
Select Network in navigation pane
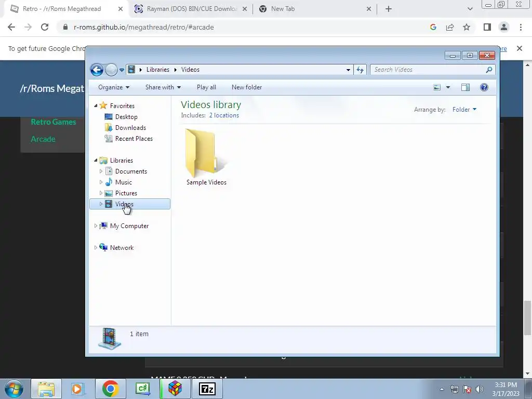pos(122,248)
